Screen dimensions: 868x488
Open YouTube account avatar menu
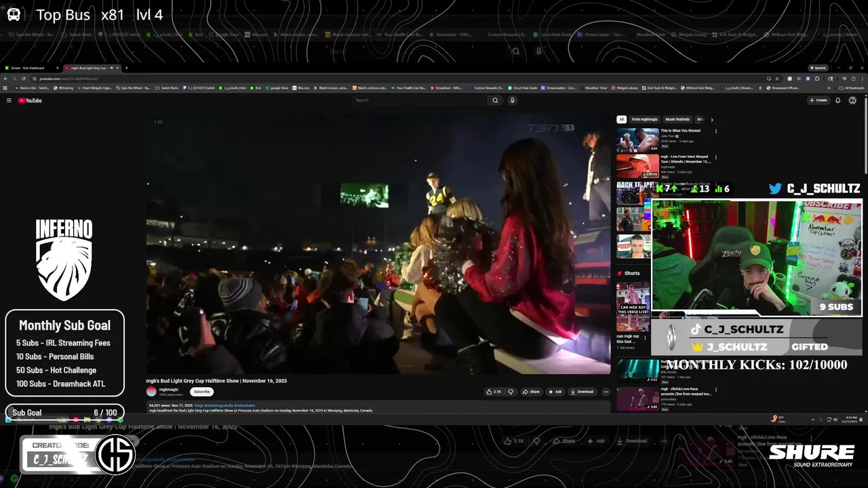tap(852, 100)
